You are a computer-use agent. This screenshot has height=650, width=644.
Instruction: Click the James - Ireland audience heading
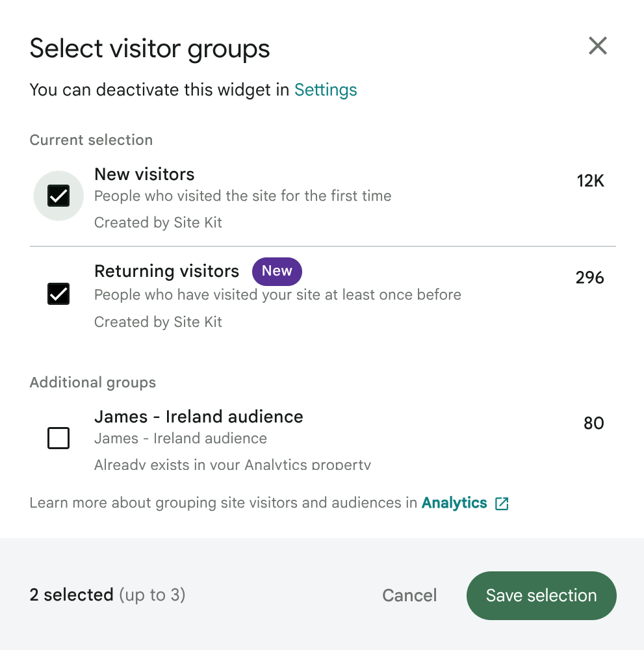pos(198,417)
